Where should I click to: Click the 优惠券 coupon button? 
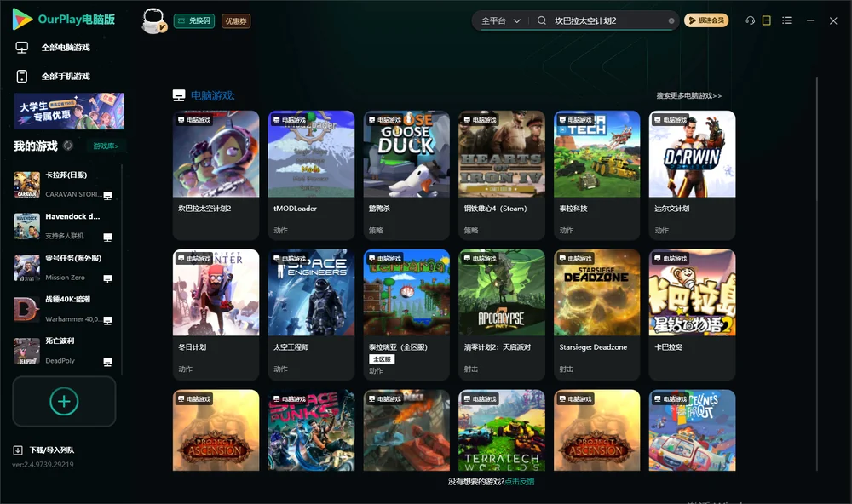point(236,21)
